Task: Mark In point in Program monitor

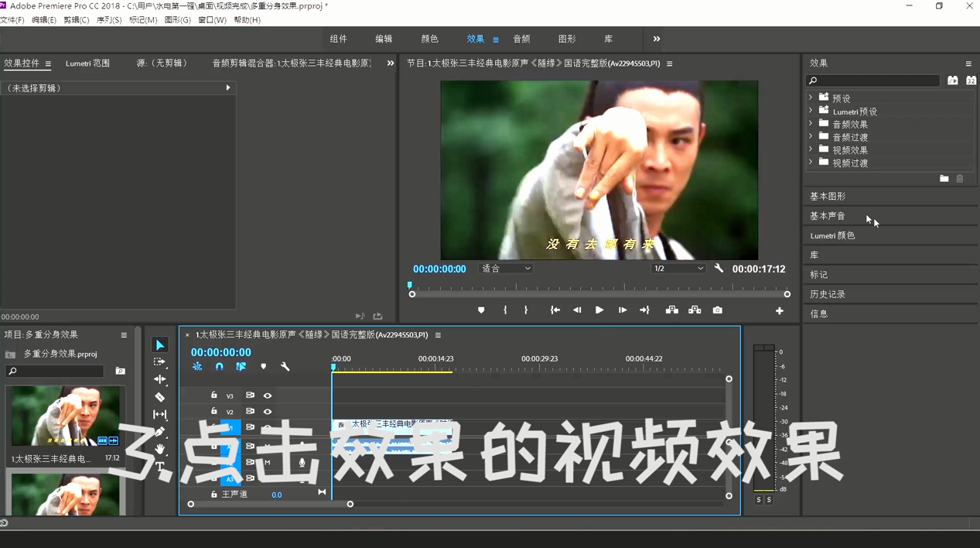Action: click(x=505, y=310)
